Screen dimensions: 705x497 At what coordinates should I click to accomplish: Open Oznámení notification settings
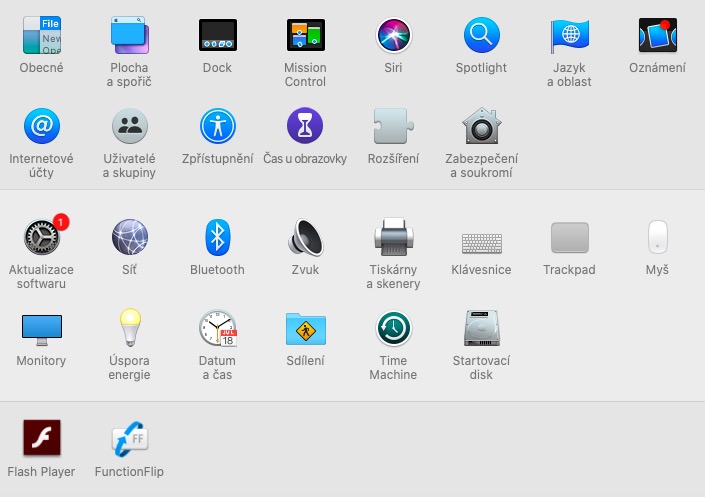pos(657,36)
